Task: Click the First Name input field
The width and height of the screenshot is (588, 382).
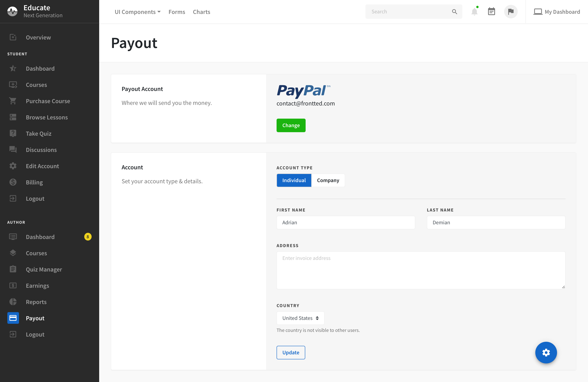Action: 346,223
